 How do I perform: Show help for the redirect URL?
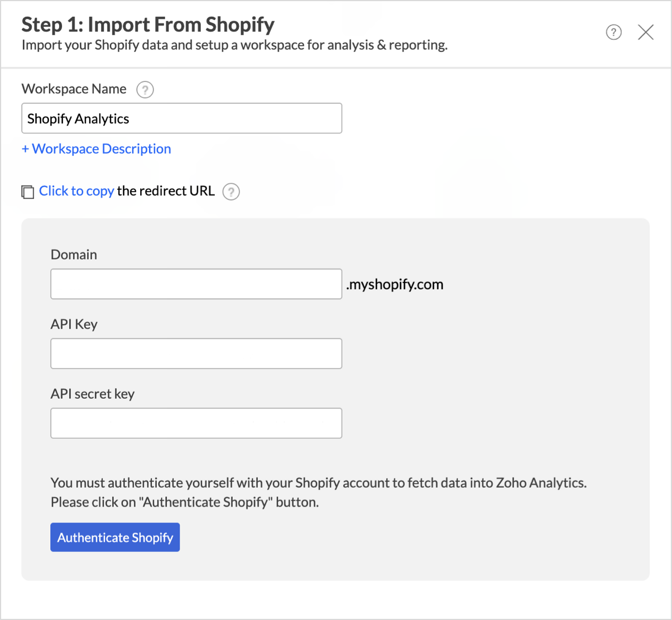(x=231, y=192)
